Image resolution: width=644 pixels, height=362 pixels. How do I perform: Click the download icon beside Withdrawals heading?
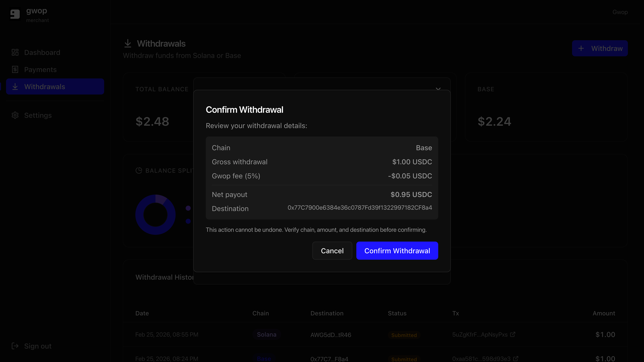128,43
